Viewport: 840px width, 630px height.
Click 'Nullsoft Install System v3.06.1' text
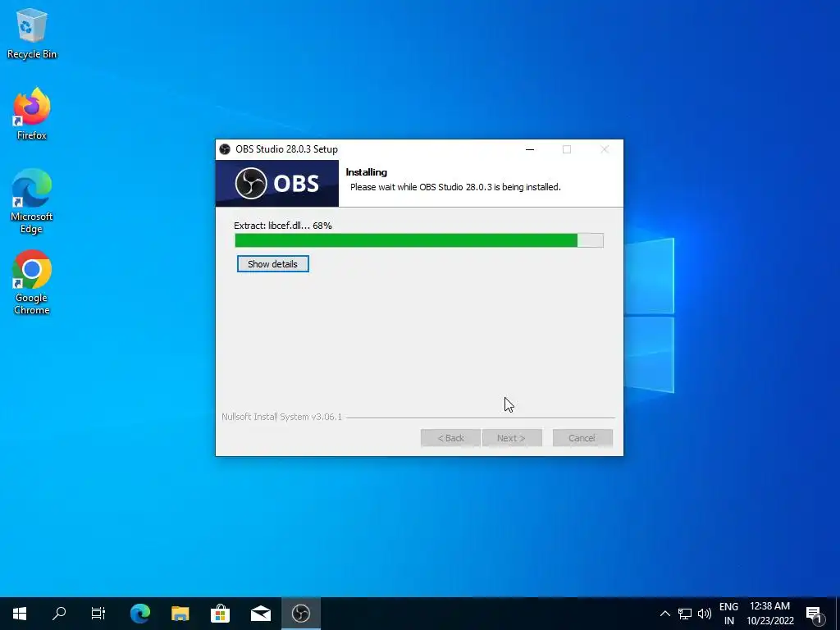tap(282, 417)
